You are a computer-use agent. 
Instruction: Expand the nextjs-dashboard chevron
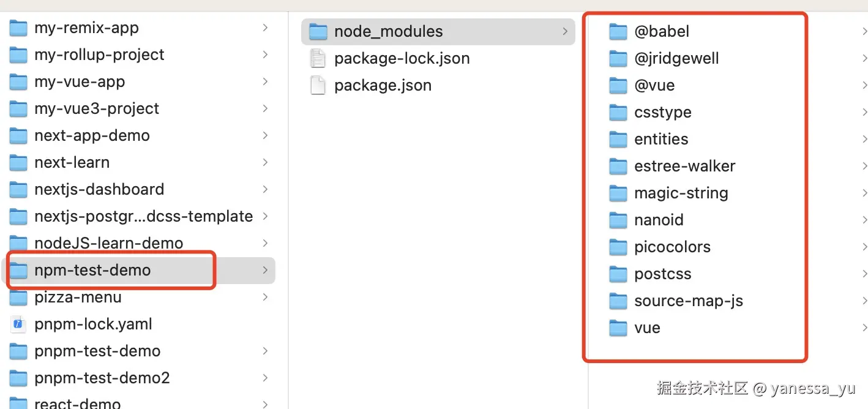(265, 189)
